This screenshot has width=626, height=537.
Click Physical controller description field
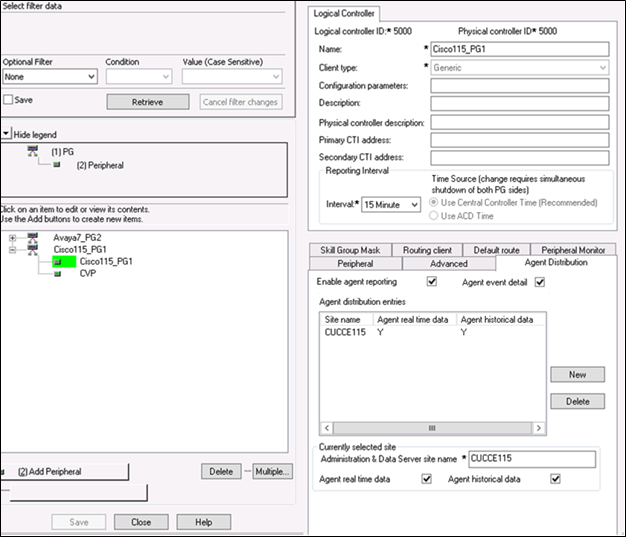coord(520,122)
